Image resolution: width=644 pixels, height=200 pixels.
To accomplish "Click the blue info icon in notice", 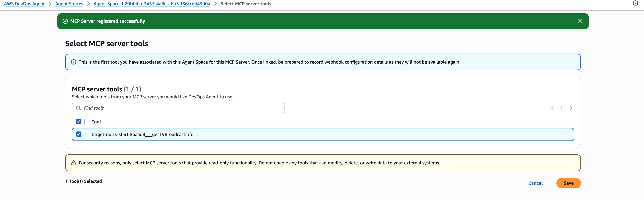I will (x=73, y=62).
